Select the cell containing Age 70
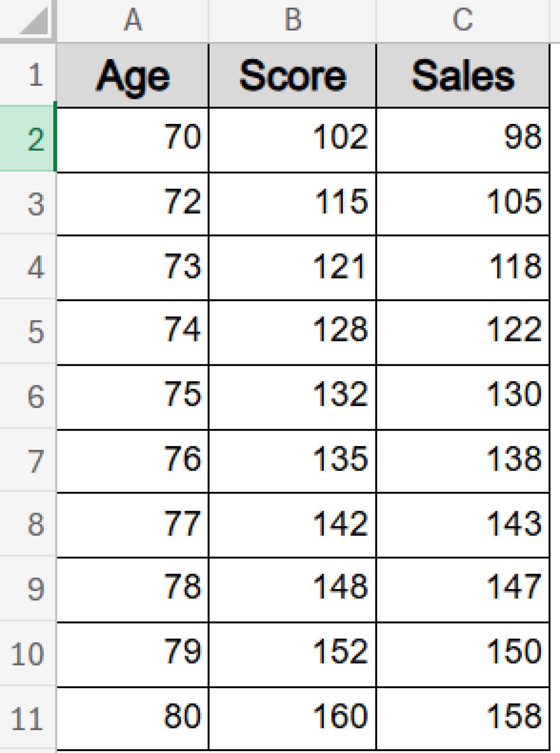 click(x=132, y=138)
